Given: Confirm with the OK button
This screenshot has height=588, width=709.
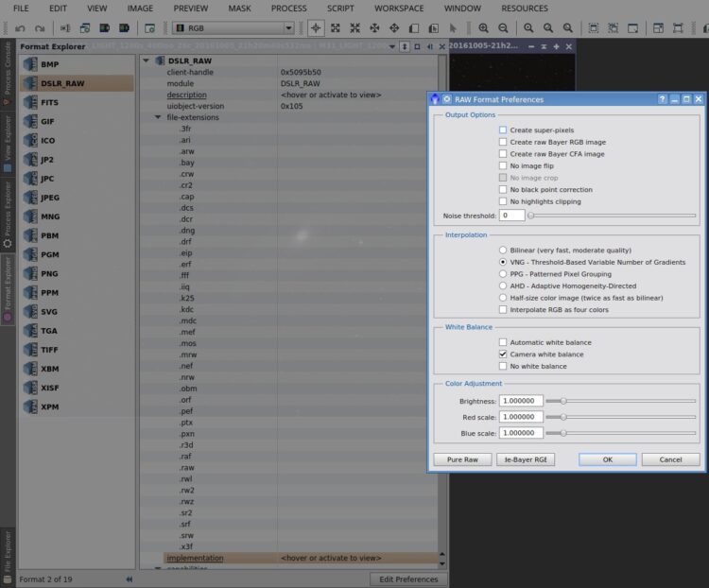Looking at the screenshot, I should point(608,459).
